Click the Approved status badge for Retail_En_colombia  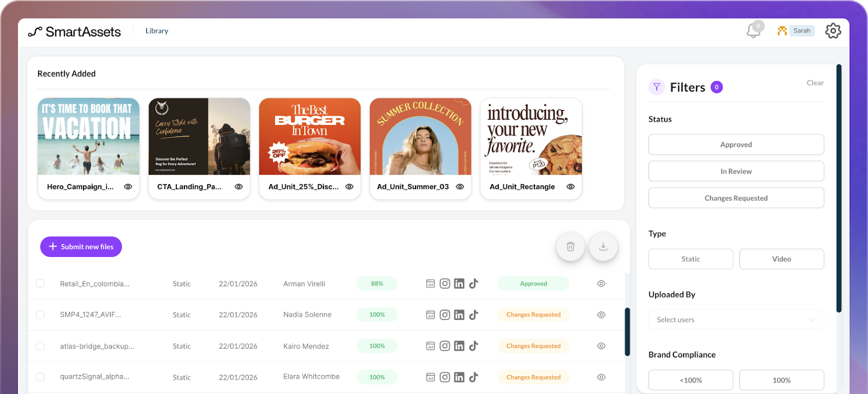[533, 283]
